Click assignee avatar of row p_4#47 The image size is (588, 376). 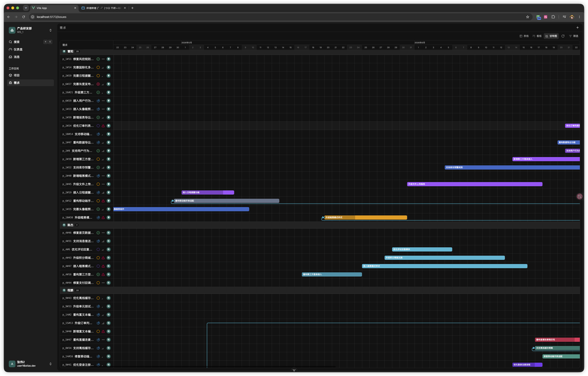click(x=109, y=266)
